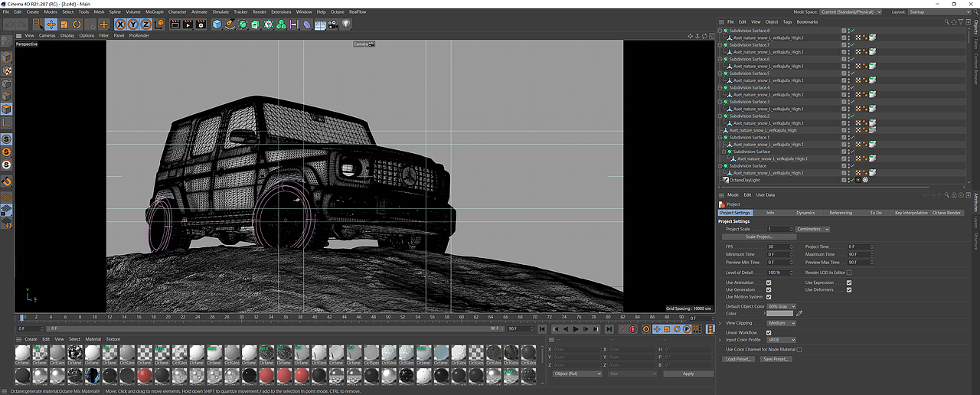Image resolution: width=980 pixels, height=395 pixels.
Task: Click the Floor grid icon in toolbar
Action: [x=319, y=24]
